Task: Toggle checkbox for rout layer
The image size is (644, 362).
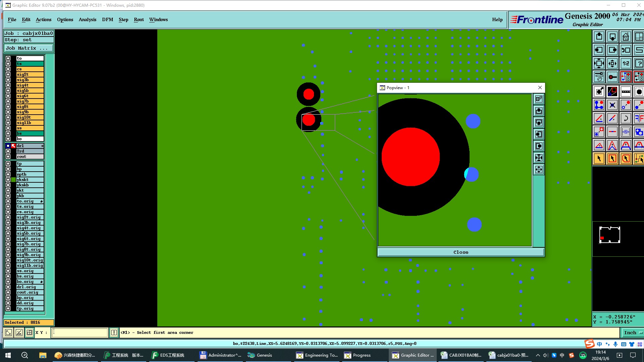Action: (x=8, y=157)
